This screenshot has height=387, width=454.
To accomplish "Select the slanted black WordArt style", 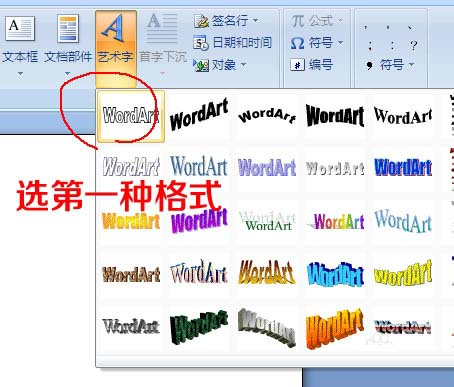I will 199,116.
